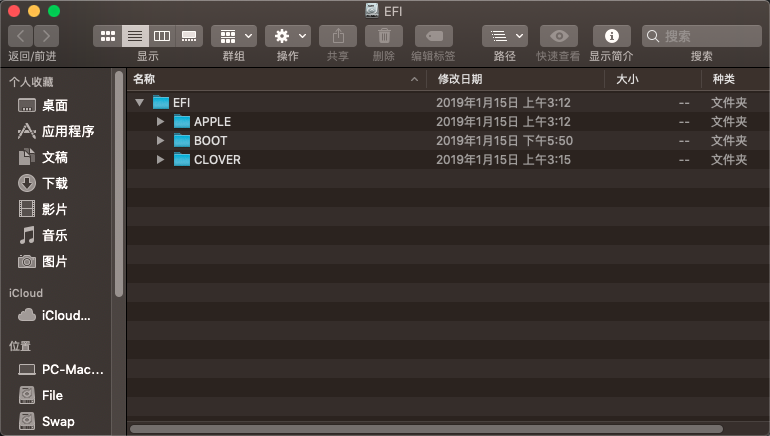Click the iCloud cloud sidebar icon

(27, 315)
